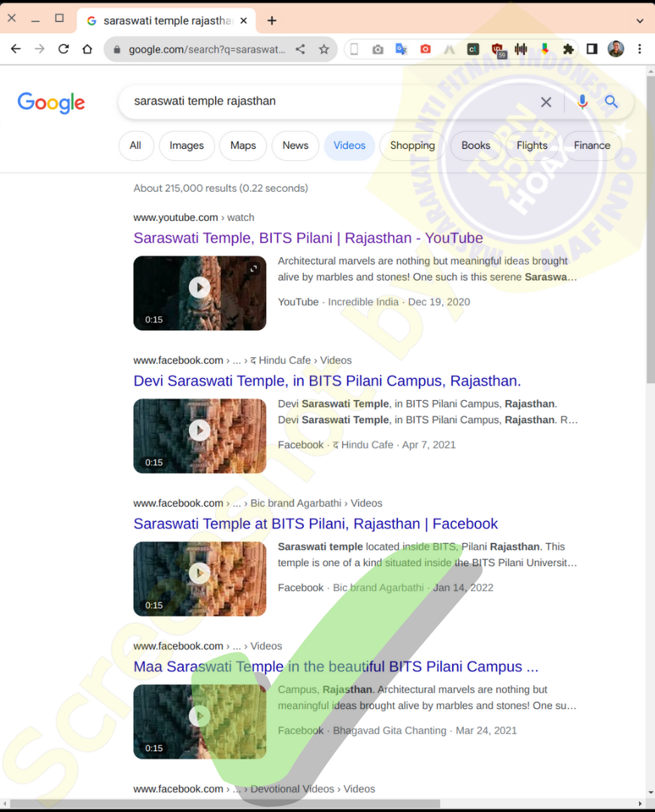Click the share page icon in the address bar

pyautogui.click(x=300, y=49)
